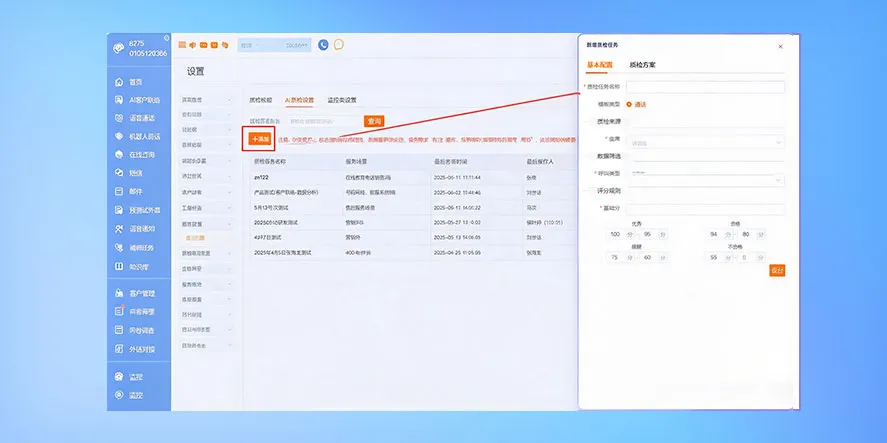Edit the 100 score value under 优秀
This screenshot has width=887, height=443.
point(615,234)
